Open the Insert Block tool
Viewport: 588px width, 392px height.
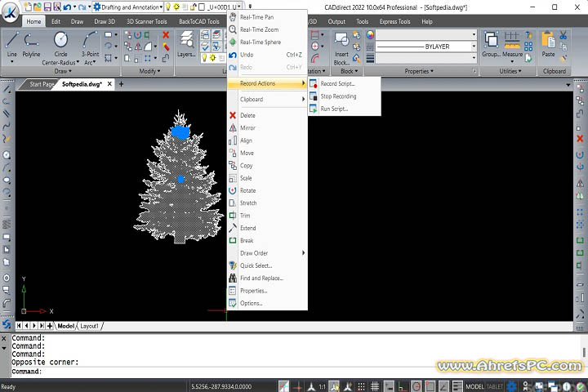[341, 47]
